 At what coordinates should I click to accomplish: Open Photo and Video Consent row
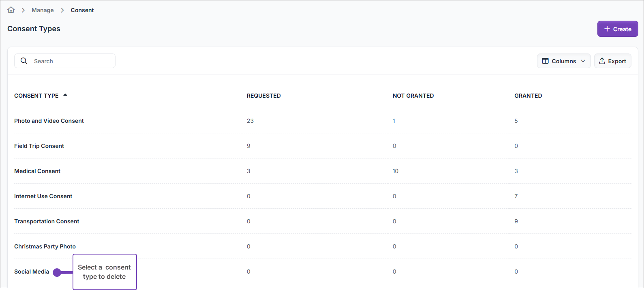[49, 121]
